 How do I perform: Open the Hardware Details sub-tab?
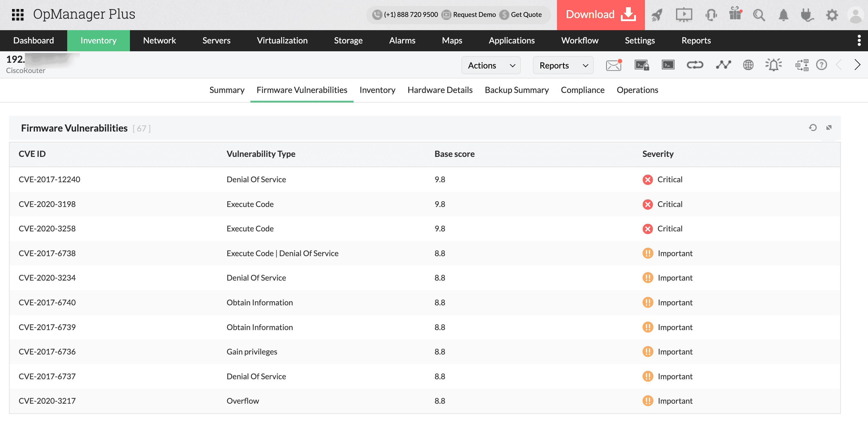point(440,90)
